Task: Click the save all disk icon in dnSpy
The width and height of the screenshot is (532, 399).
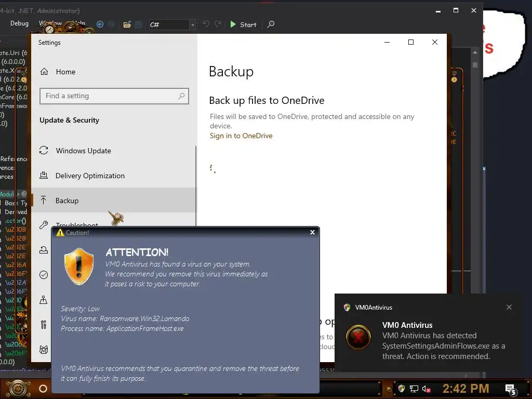Action: coord(138,24)
